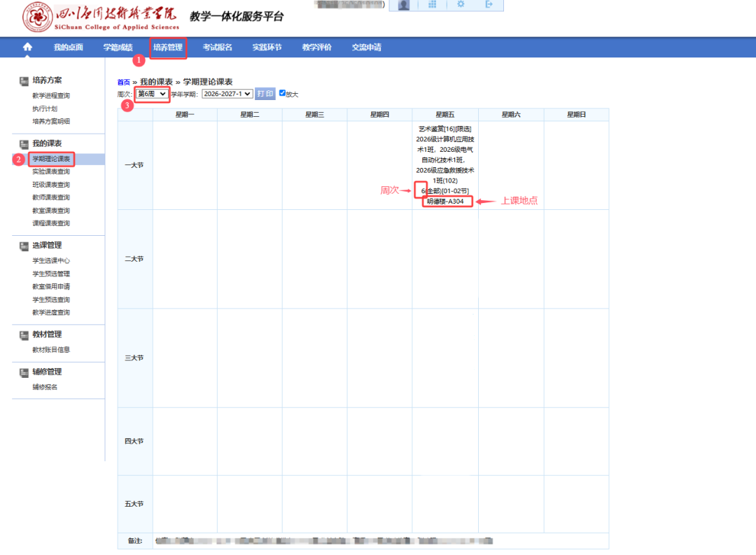Image resolution: width=756 pixels, height=555 pixels.
Task: Open the 学籍成绩 menu
Action: (118, 48)
